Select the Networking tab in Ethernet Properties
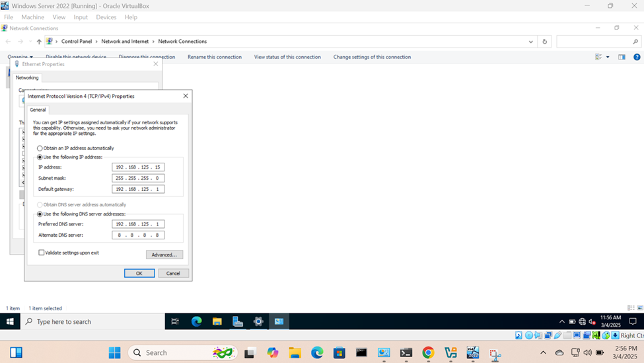The image size is (644, 363). 27,78
